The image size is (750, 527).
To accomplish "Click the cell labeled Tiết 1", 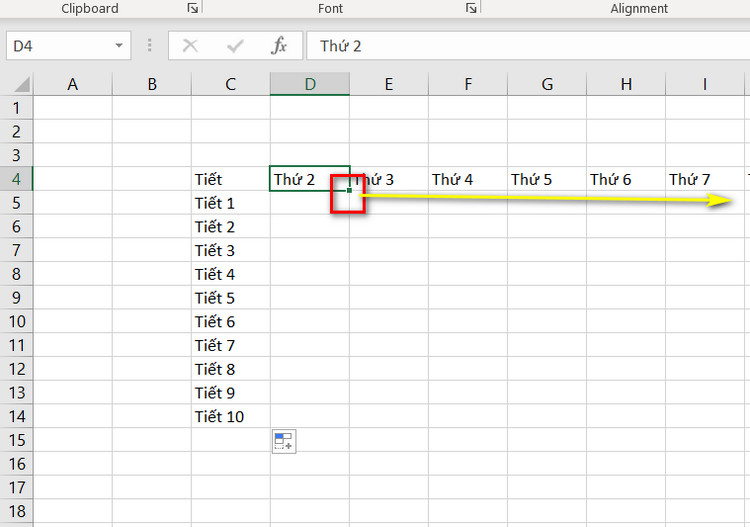I will click(231, 203).
